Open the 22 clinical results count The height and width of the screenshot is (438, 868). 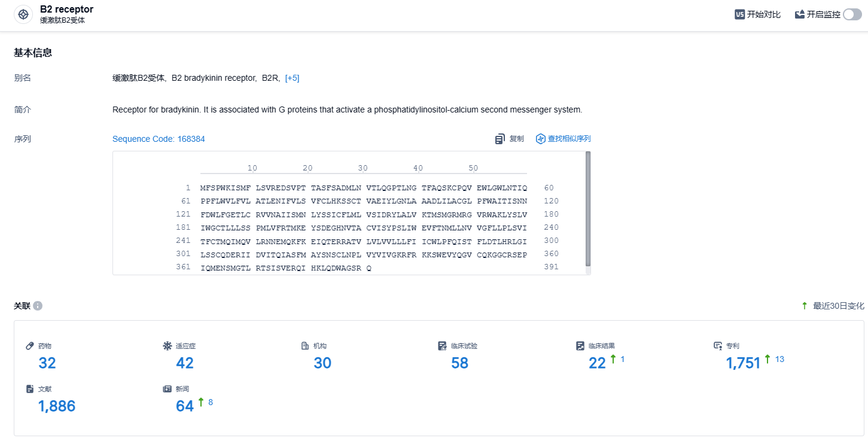pyautogui.click(x=597, y=363)
